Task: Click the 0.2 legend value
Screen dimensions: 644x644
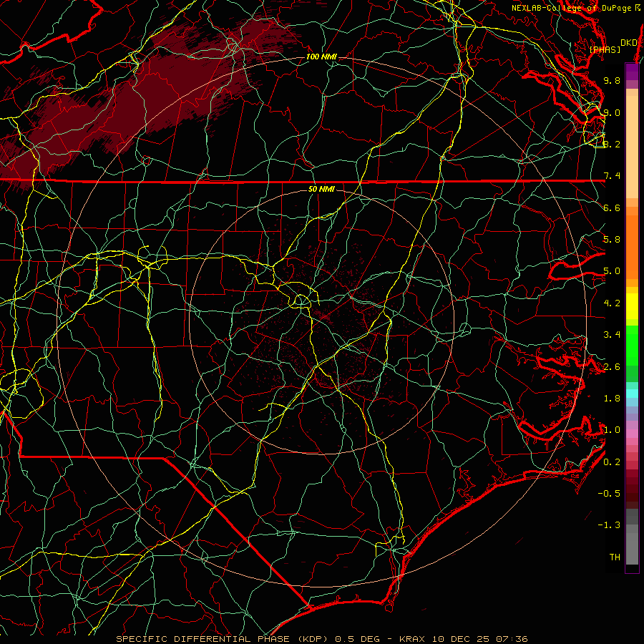Action: 612,462
